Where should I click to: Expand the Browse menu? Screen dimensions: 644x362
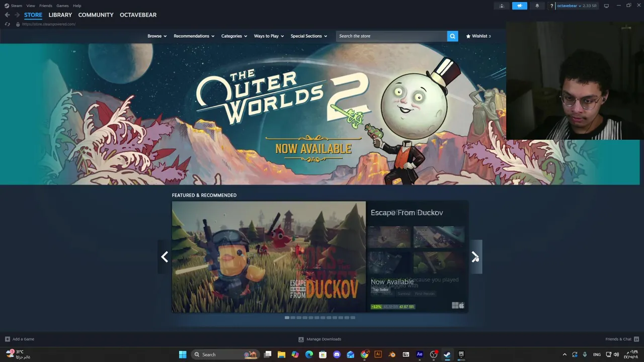157,36
